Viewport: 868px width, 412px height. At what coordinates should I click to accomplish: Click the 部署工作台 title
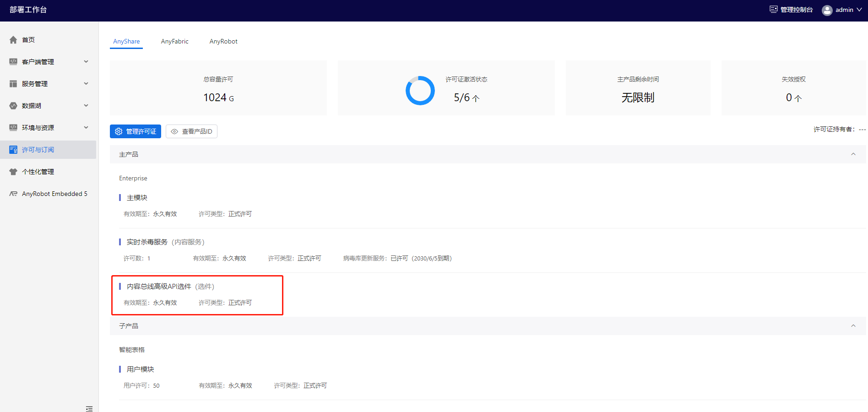28,10
